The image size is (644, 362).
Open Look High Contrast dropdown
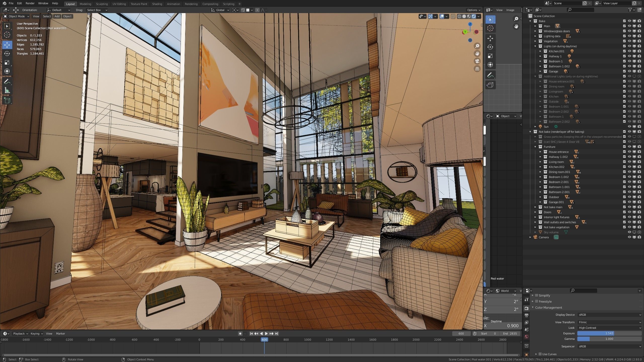610,328
